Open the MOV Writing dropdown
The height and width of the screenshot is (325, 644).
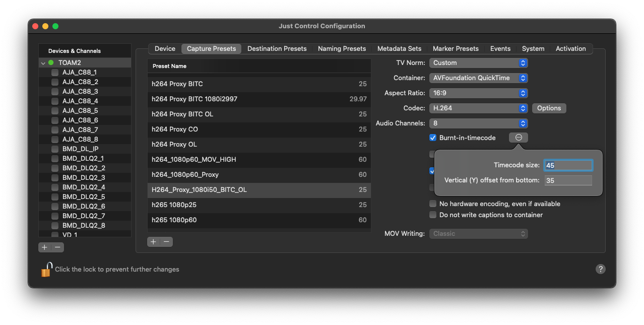tap(478, 234)
